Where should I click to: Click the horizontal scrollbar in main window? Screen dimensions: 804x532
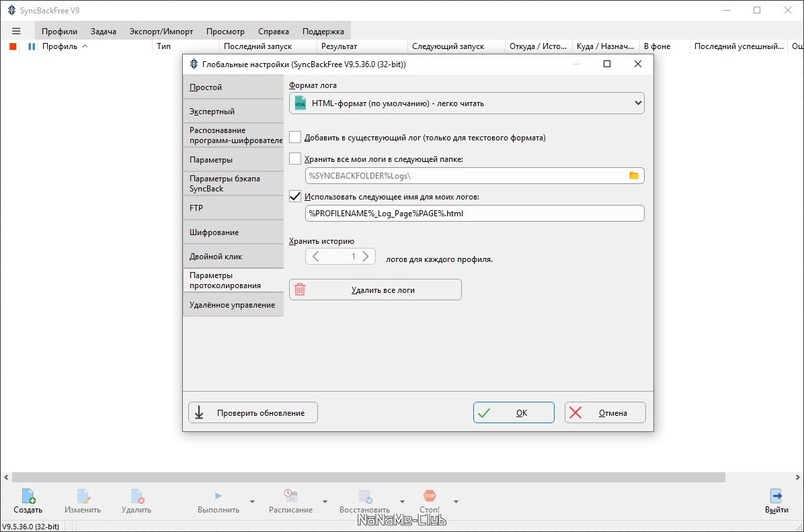click(368, 477)
